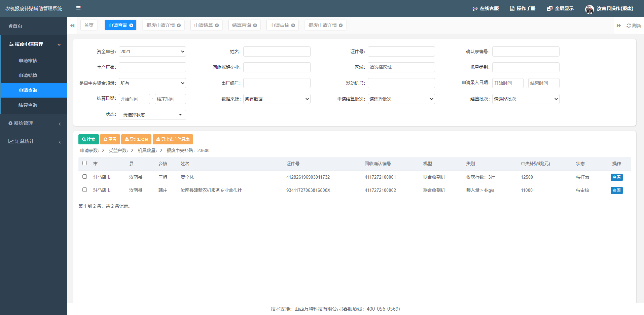The height and width of the screenshot is (315, 644).
Task: Tick the checkbox for the 贺全林 row
Action: tap(85, 177)
